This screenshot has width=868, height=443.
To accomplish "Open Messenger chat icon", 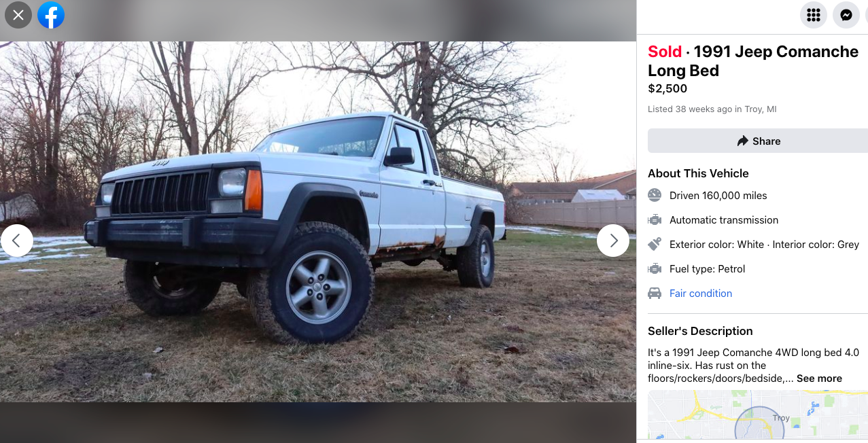I will click(846, 14).
